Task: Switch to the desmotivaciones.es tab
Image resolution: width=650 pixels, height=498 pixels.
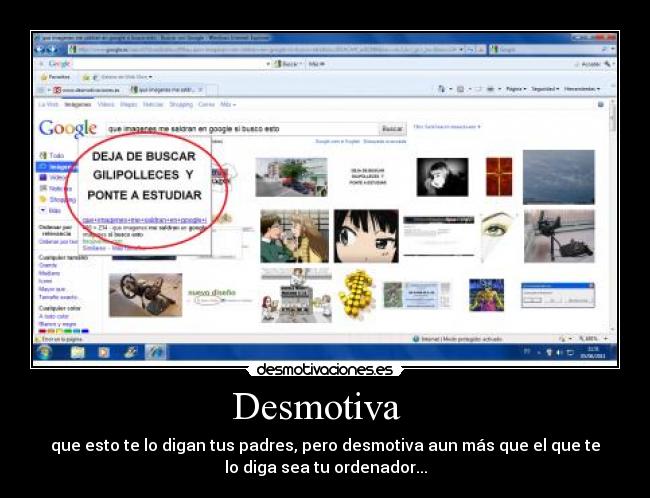Action: click(x=87, y=90)
